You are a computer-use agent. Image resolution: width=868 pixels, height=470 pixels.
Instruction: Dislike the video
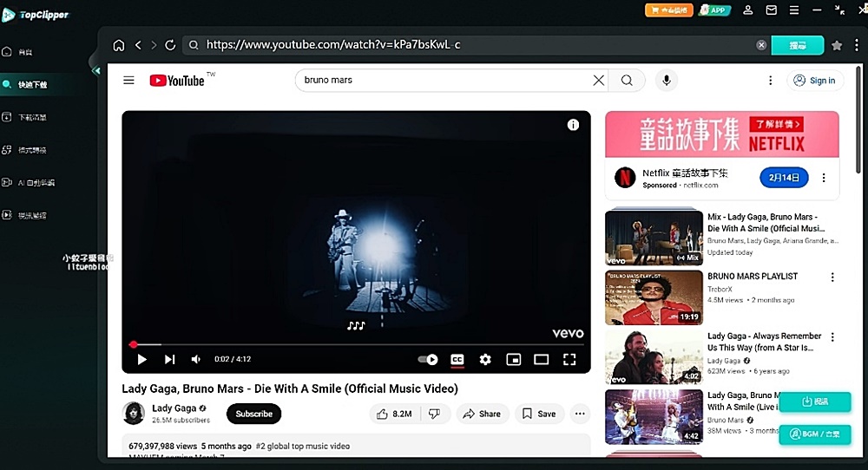point(435,414)
